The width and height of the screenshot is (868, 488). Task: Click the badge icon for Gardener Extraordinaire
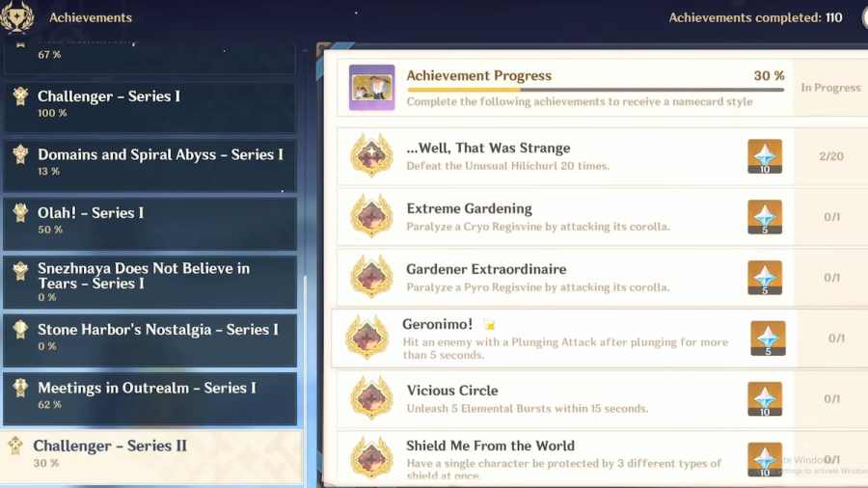point(371,277)
